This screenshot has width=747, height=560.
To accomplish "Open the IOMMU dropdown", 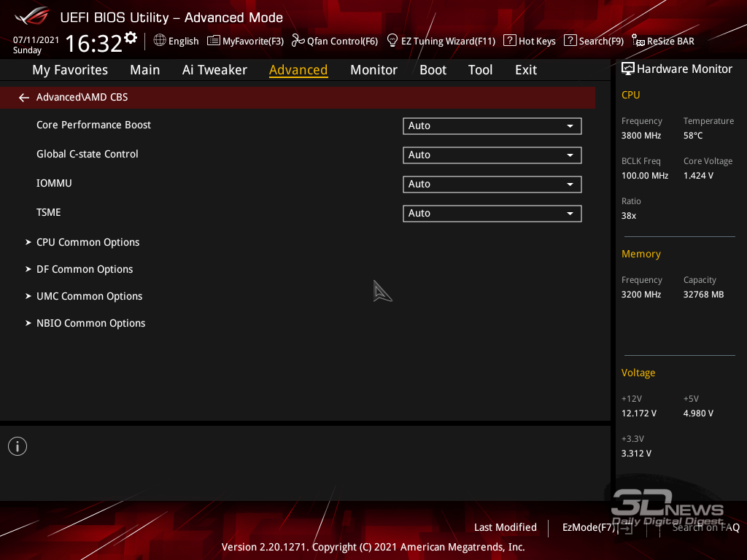I will click(x=492, y=184).
